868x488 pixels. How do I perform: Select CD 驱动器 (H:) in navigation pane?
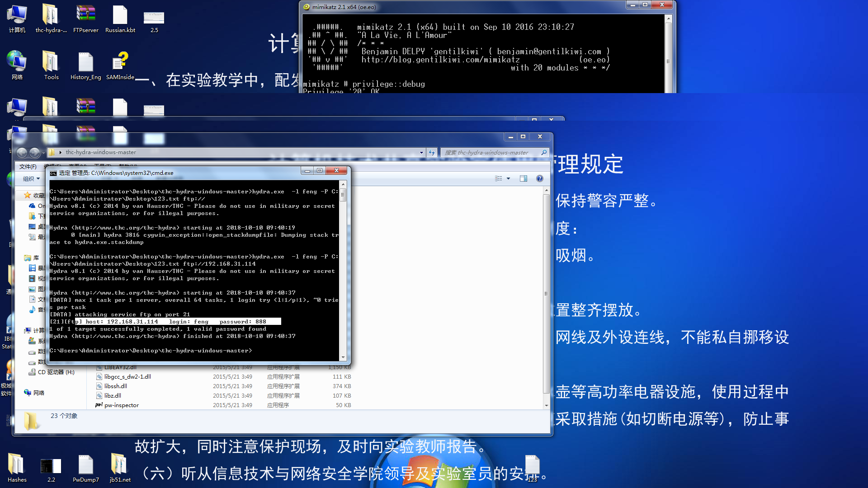[52, 372]
